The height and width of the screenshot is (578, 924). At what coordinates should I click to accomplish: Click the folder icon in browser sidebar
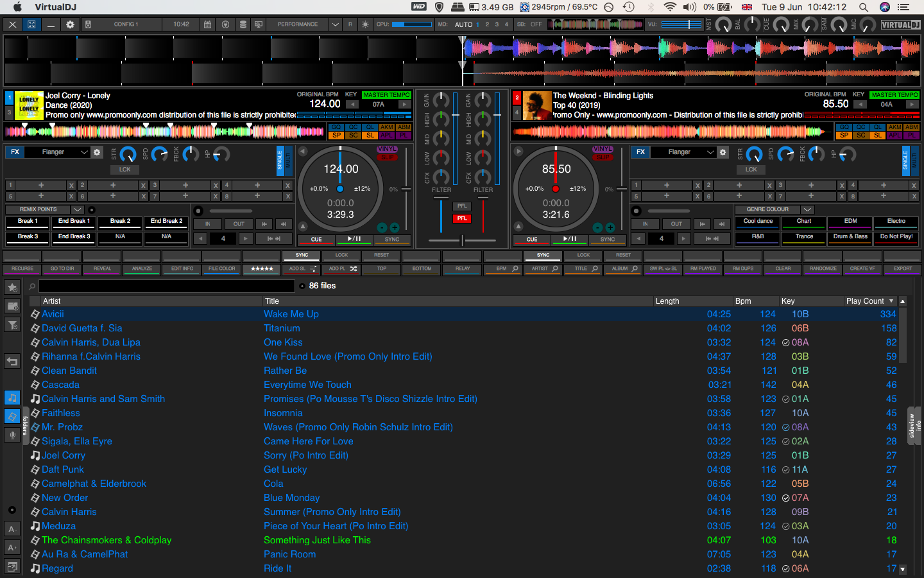[12, 306]
